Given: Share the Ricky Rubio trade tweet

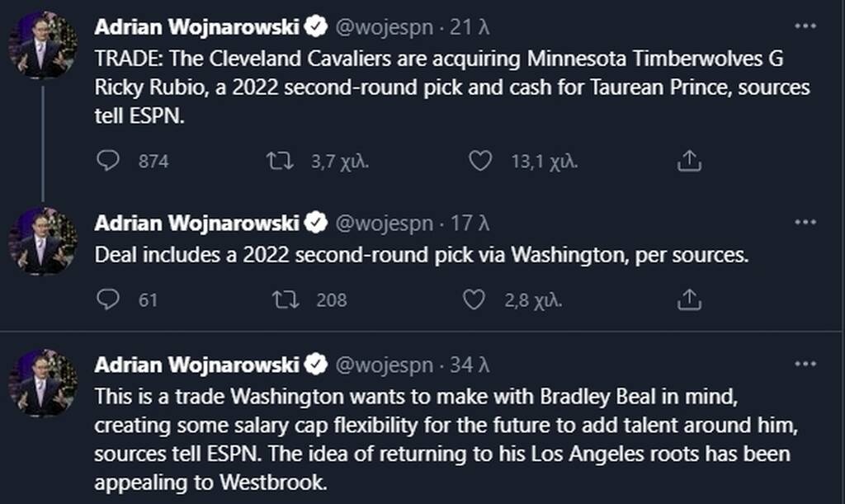Looking at the screenshot, I should (688, 161).
